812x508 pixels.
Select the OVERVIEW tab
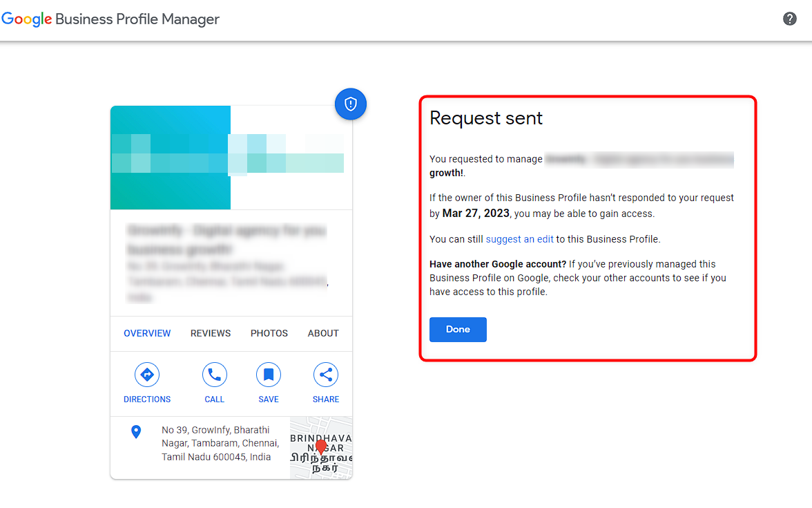(x=147, y=333)
